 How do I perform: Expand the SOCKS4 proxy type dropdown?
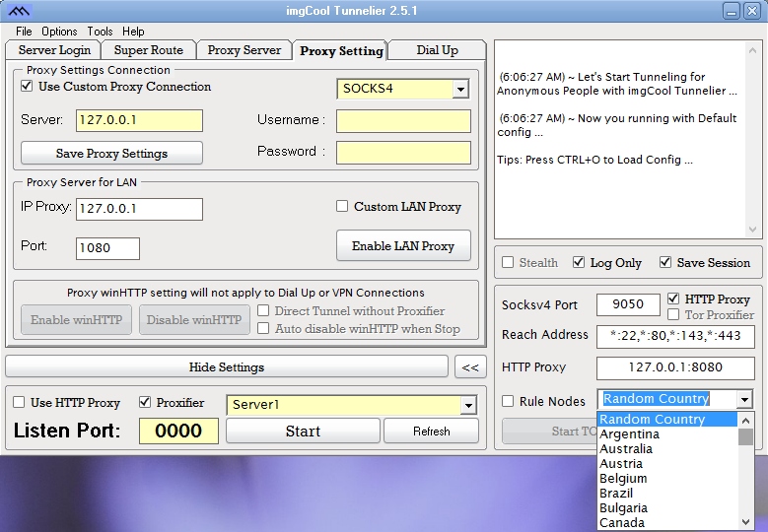tap(460, 89)
